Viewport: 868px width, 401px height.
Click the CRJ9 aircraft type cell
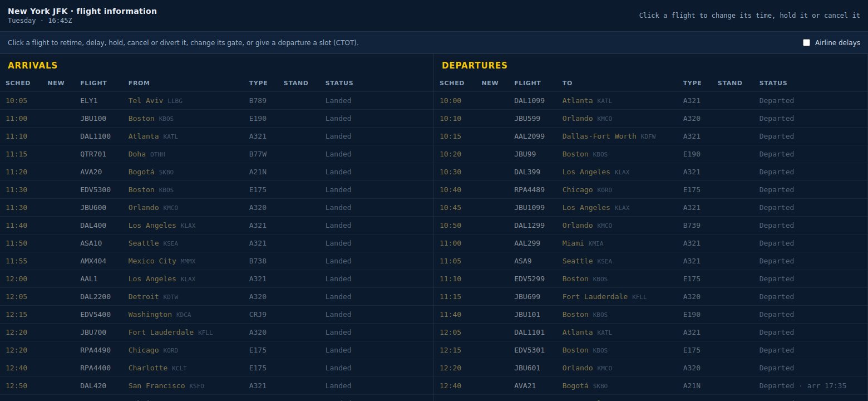(x=258, y=315)
